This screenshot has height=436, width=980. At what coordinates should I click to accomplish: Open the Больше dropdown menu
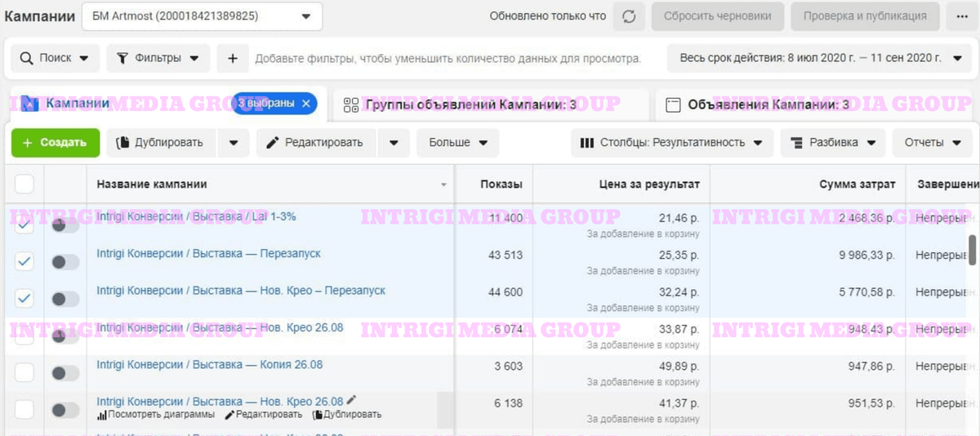coord(458,142)
